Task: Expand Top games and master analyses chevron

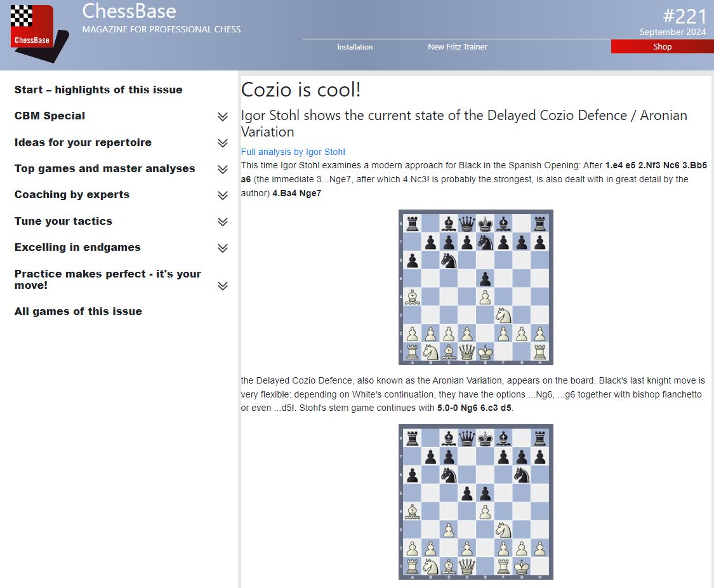Action: 223,170
